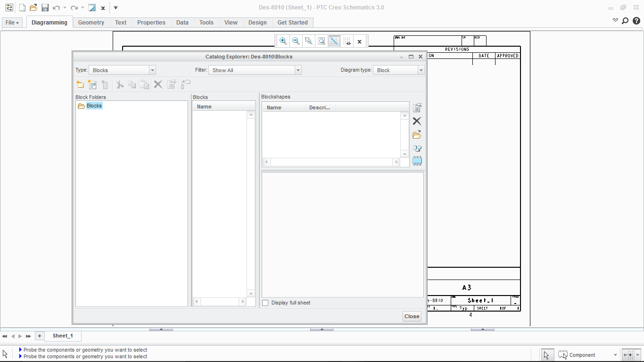
Task: Click the Descri... column header in Blockshapes
Action: 320,107
